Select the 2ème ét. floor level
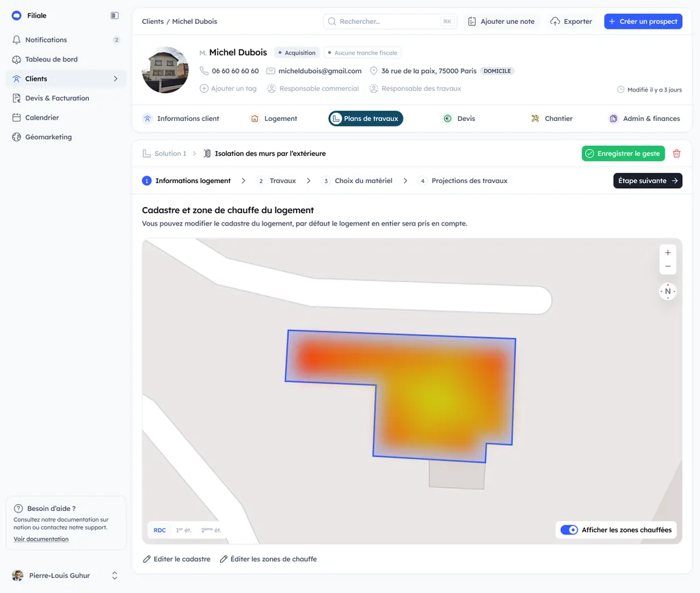The height and width of the screenshot is (593, 700). click(x=211, y=530)
